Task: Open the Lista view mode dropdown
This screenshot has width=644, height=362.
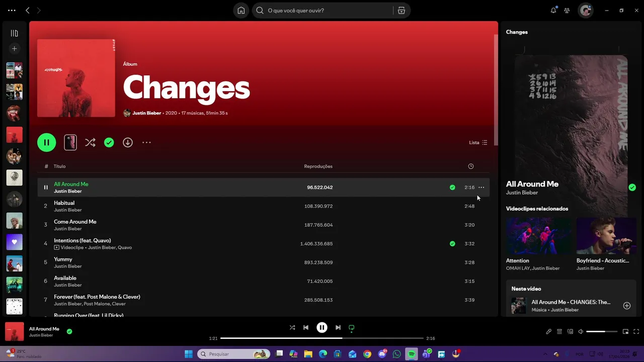Action: (478, 142)
